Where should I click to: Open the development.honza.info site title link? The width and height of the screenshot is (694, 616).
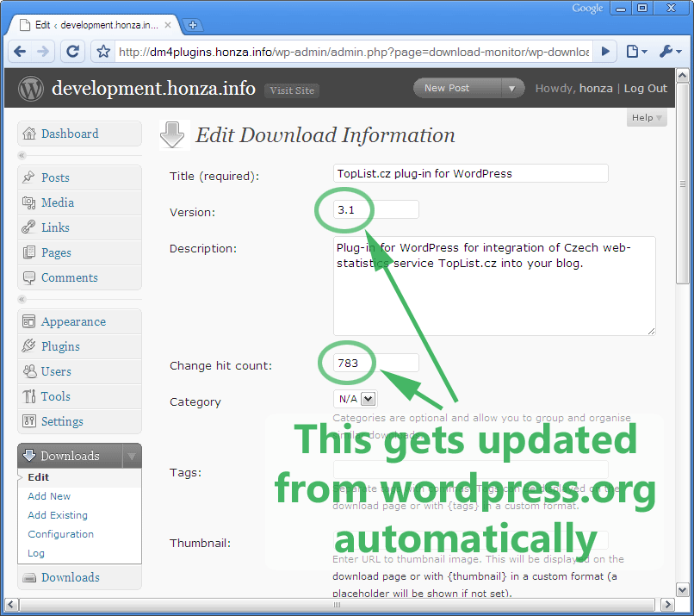tap(153, 88)
